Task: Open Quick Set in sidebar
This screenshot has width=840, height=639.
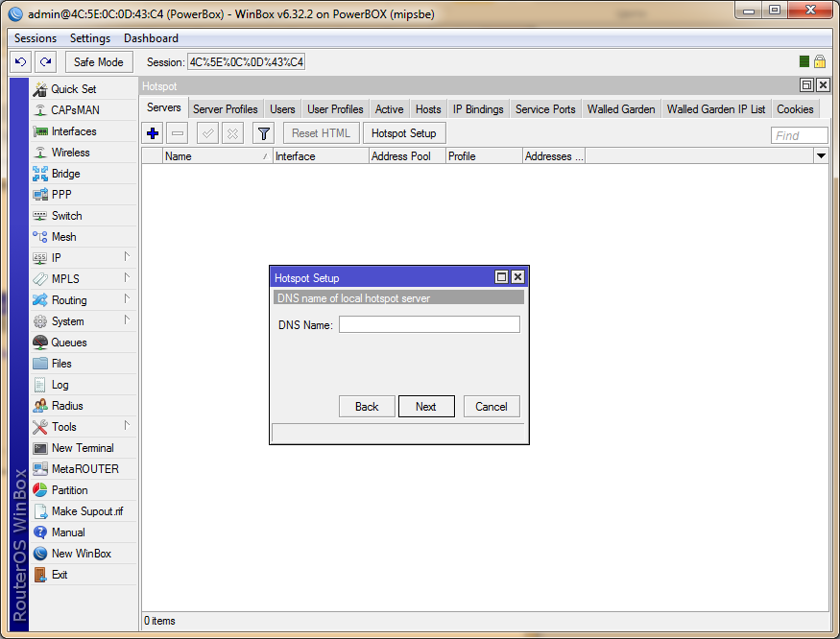Action: 73,89
